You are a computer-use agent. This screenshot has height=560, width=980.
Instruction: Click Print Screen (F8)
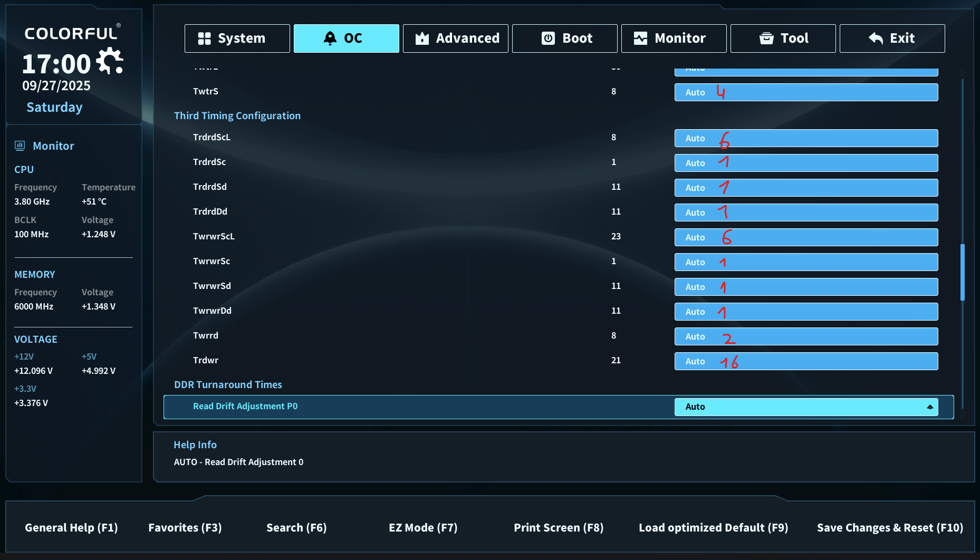(559, 528)
